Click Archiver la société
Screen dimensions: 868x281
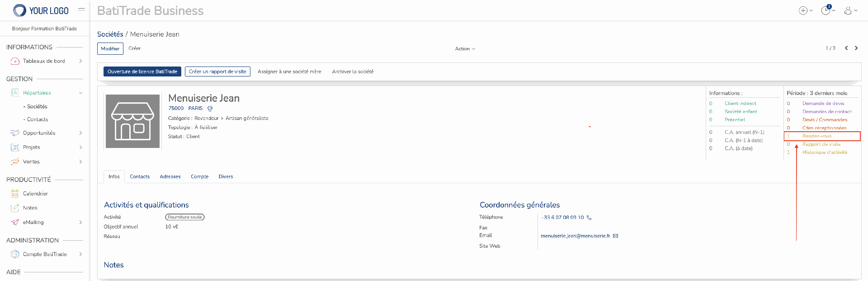[x=353, y=71]
